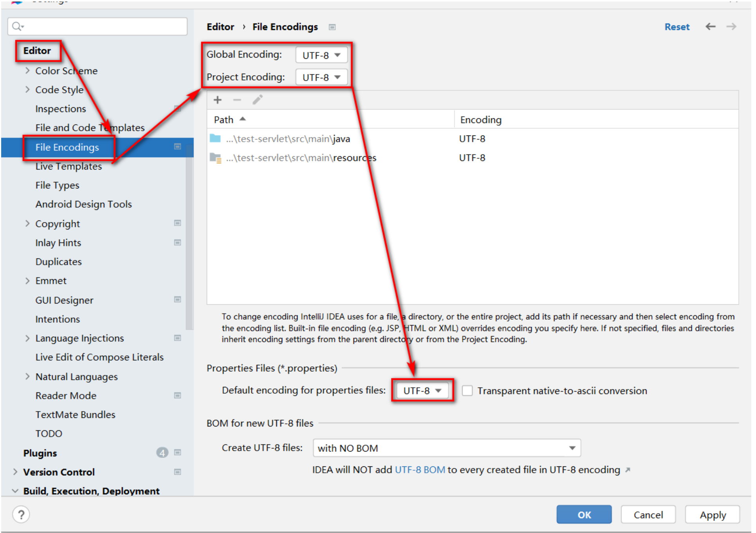Sort by the Path column header
The image size is (756, 533).
tap(330, 119)
